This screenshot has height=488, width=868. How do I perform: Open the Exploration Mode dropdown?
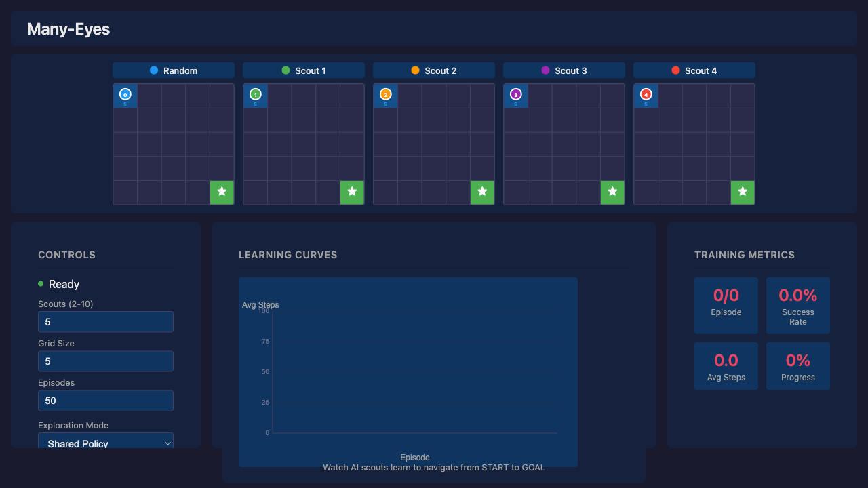[105, 443]
